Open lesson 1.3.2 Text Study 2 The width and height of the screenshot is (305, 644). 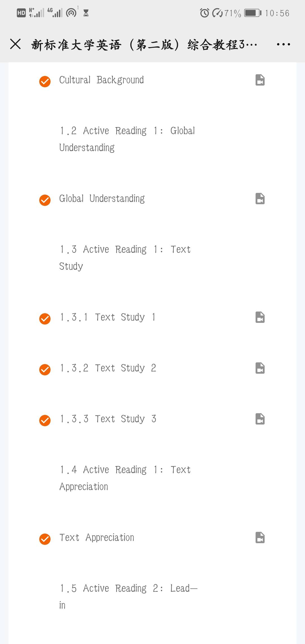(108, 368)
